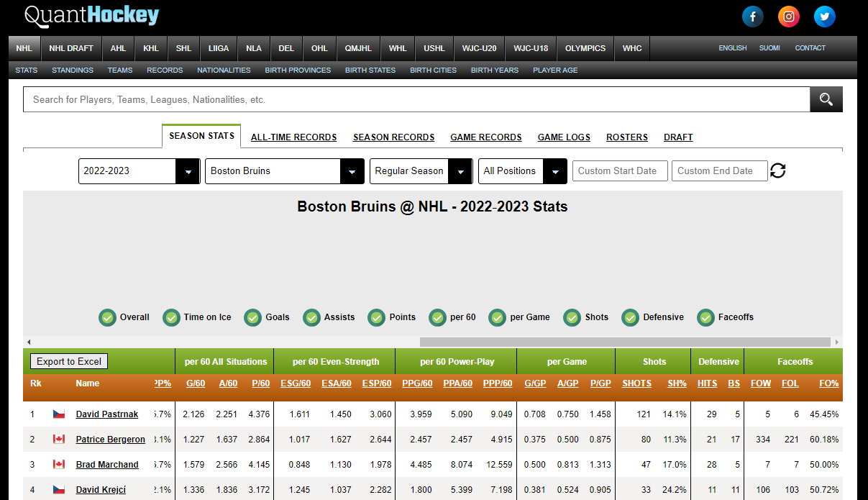The width and height of the screenshot is (868, 500).
Task: Open the KHL league menu
Action: (x=151, y=48)
